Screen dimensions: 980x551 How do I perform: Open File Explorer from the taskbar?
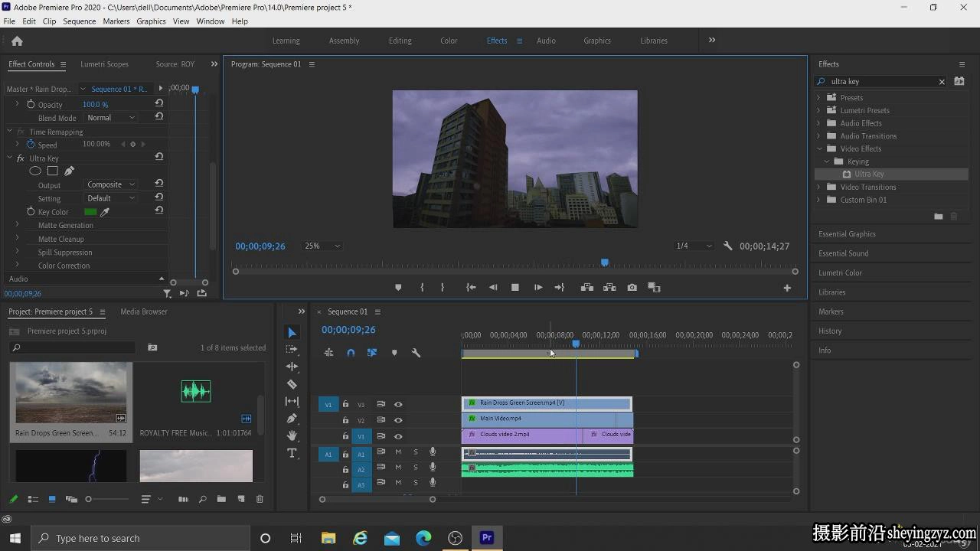point(328,538)
